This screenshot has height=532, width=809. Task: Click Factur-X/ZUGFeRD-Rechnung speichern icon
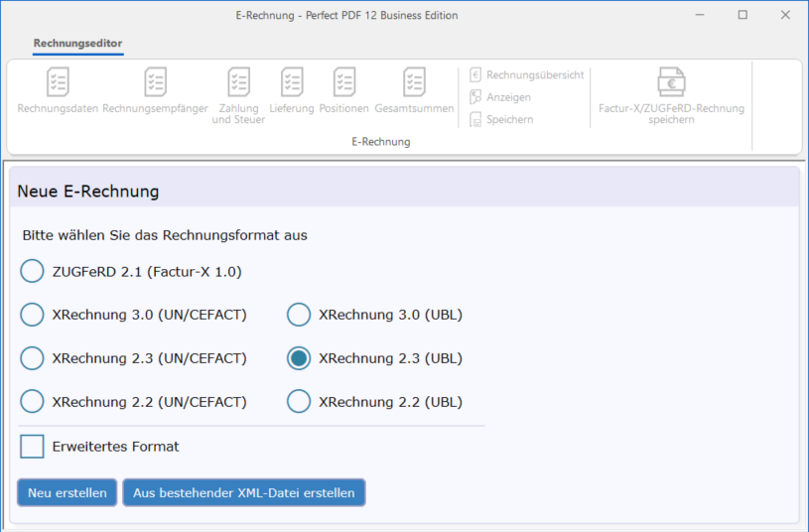tap(671, 83)
